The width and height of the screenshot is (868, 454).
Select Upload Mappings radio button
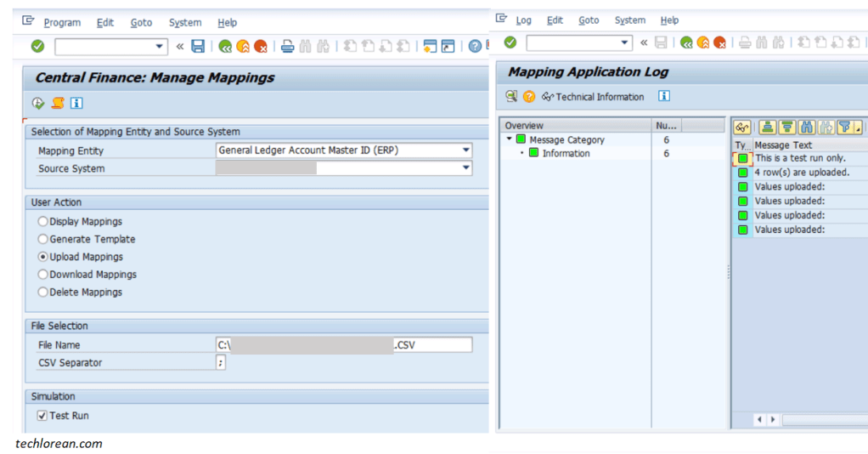pos(42,257)
